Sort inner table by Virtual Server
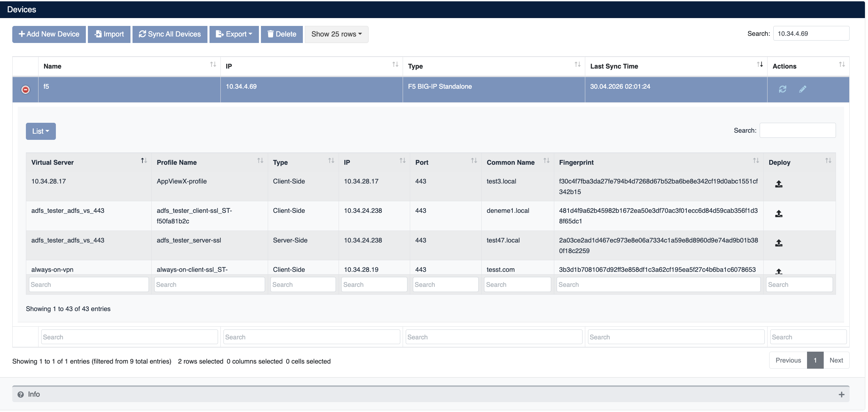Screen dimensions: 868x412 144,161
